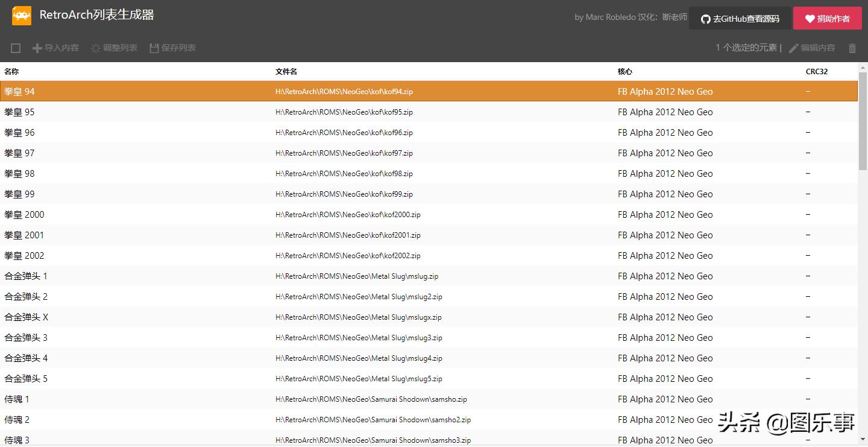Select the 拳皇 94 highlighted row
The width and height of the screenshot is (868, 447).
(20, 92)
